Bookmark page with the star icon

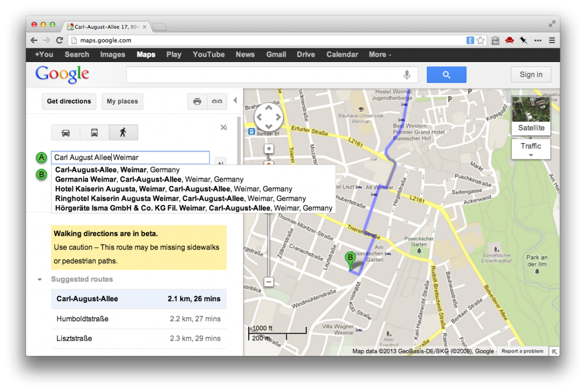[x=481, y=41]
